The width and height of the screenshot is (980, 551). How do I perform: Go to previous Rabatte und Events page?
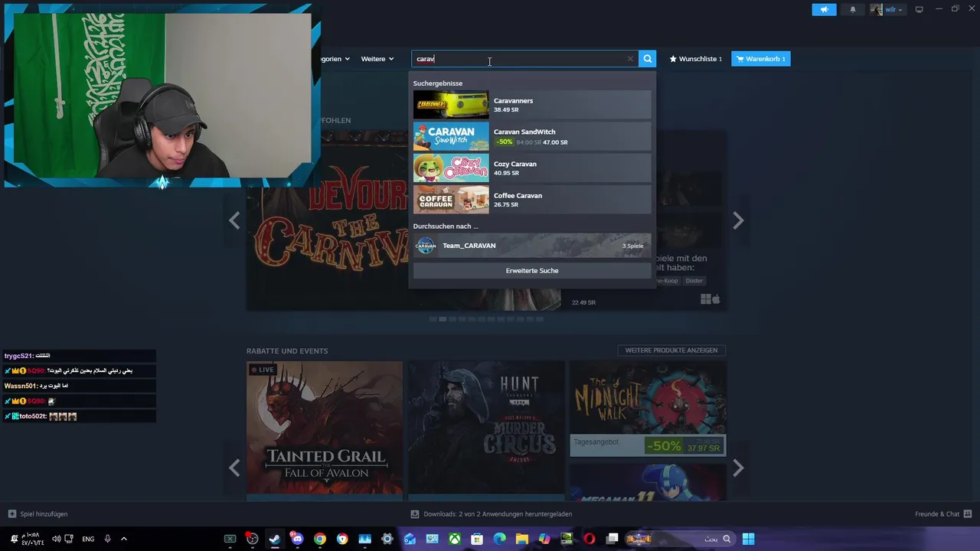point(234,468)
